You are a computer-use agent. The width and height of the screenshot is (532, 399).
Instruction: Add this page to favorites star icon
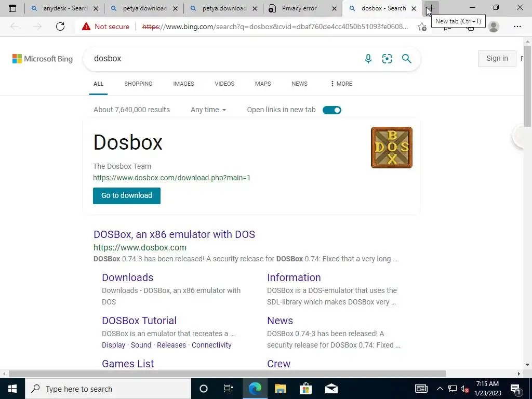coord(422,26)
